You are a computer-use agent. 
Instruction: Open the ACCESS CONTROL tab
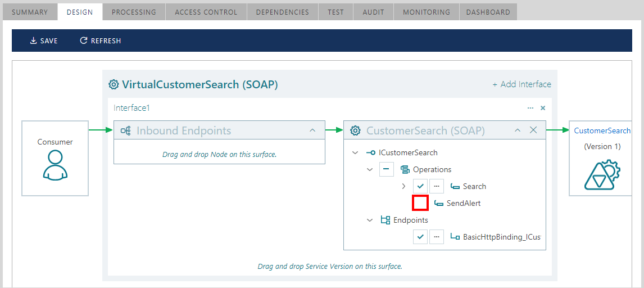206,12
